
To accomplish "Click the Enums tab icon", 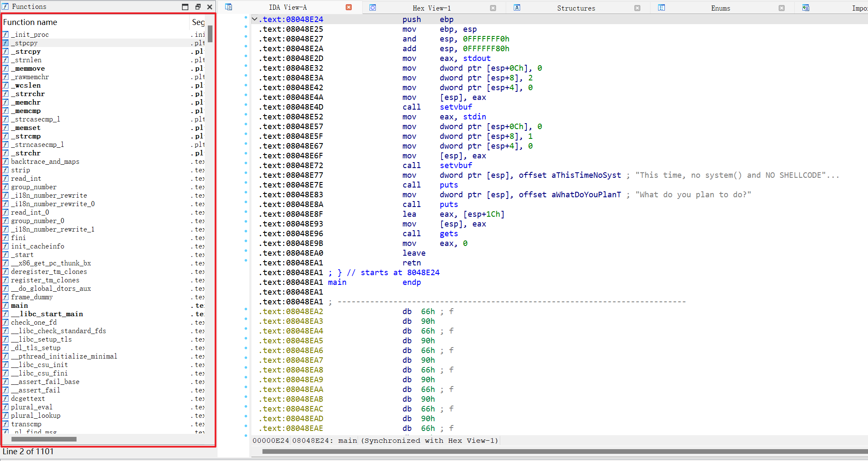I will tap(661, 8).
